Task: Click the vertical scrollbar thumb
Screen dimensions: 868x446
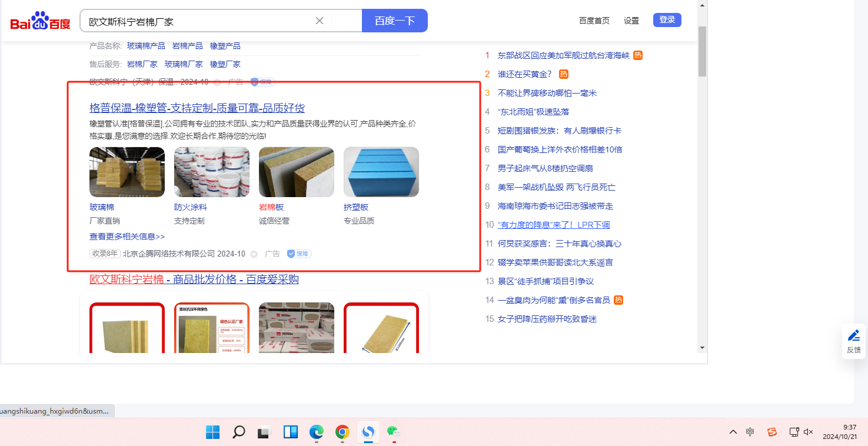Action: click(x=702, y=51)
